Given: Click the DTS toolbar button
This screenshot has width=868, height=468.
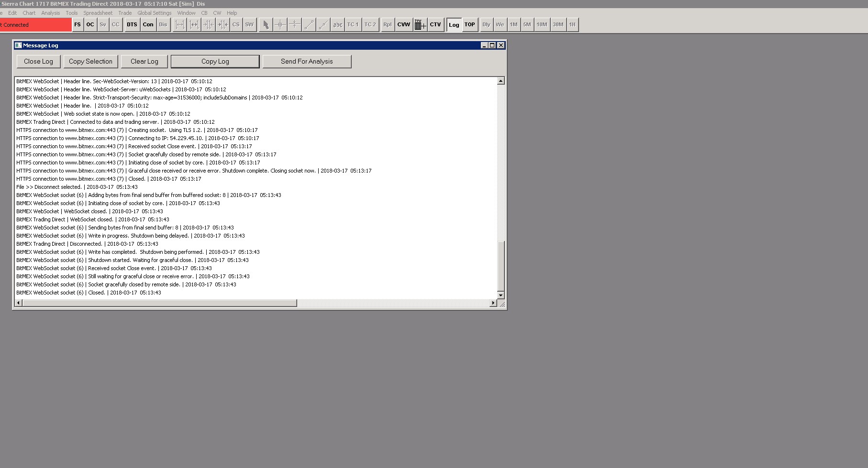Looking at the screenshot, I should coord(132,25).
